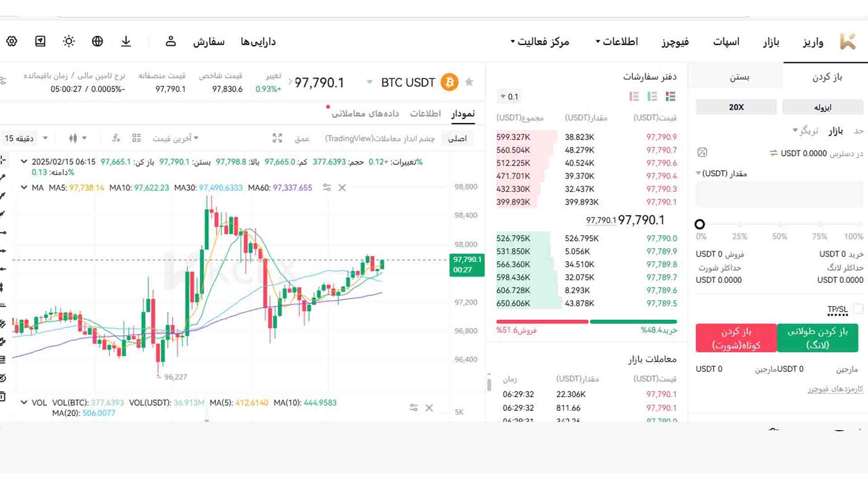Viewport: 868px width, 488px height.
Task: Open the user account profile icon
Action: tap(170, 42)
